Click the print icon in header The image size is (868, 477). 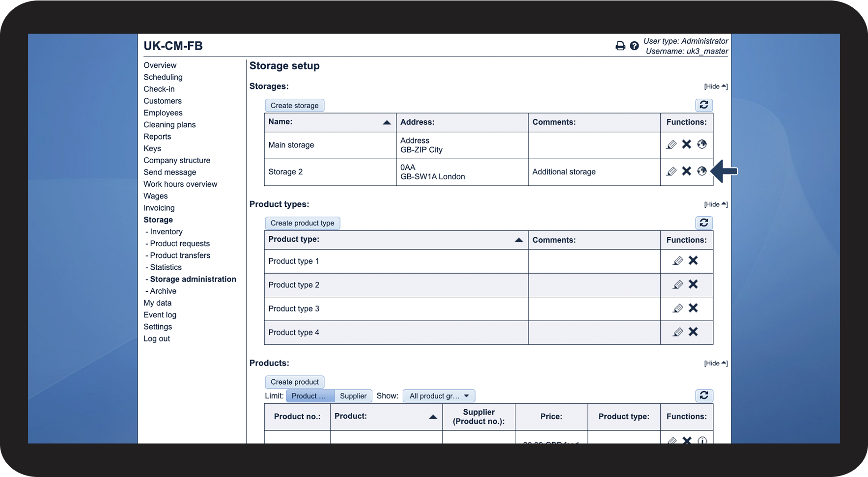(x=620, y=46)
